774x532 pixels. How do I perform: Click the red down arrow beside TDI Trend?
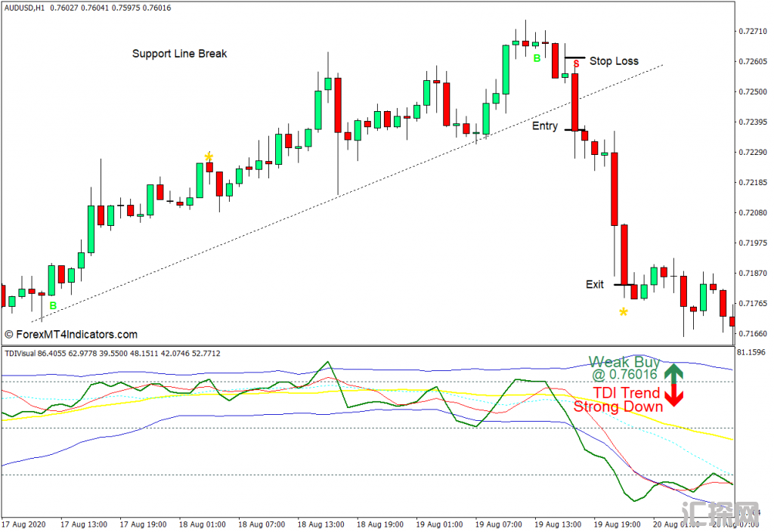[673, 397]
